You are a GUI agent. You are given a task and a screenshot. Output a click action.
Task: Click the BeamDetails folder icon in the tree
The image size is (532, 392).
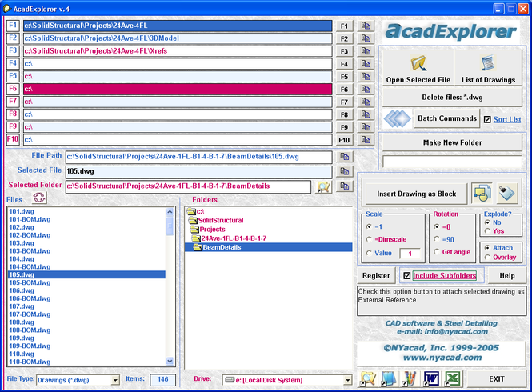click(x=197, y=247)
